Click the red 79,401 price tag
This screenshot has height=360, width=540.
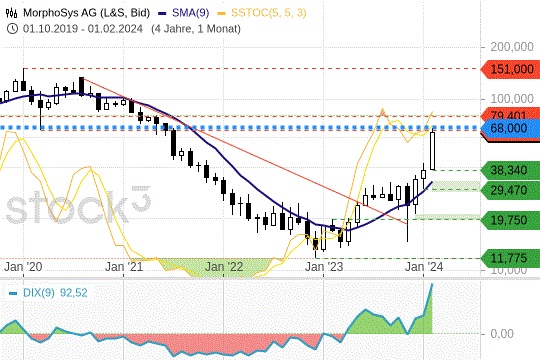(x=510, y=113)
